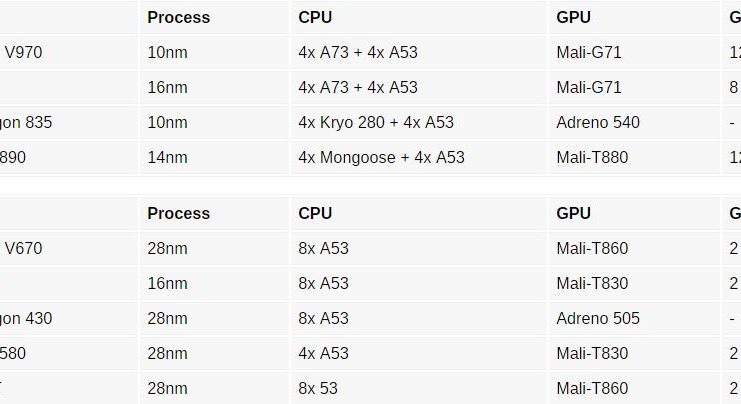Select 10nm in the Kryo 280 row

[167, 123]
